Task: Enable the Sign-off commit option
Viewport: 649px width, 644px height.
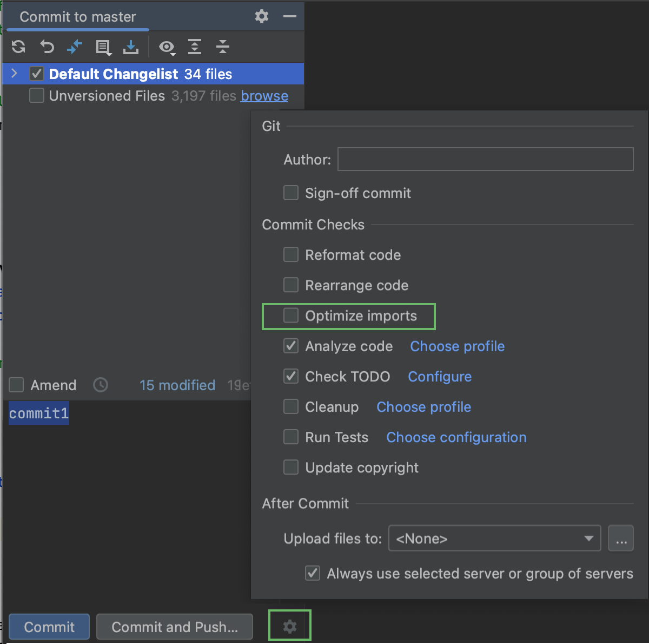Action: [x=290, y=193]
